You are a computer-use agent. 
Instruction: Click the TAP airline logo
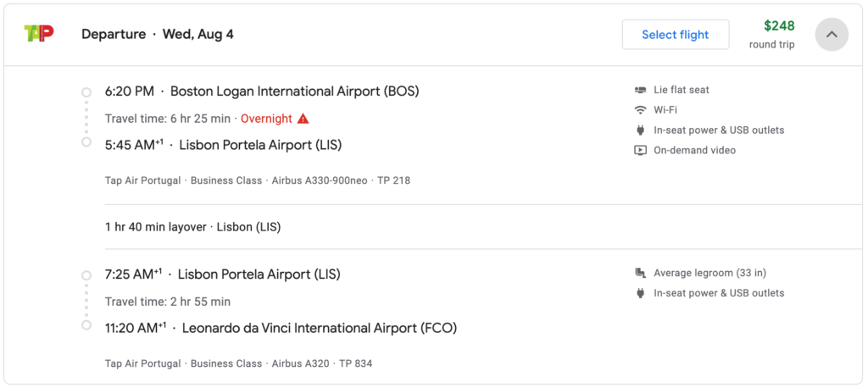pyautogui.click(x=39, y=33)
